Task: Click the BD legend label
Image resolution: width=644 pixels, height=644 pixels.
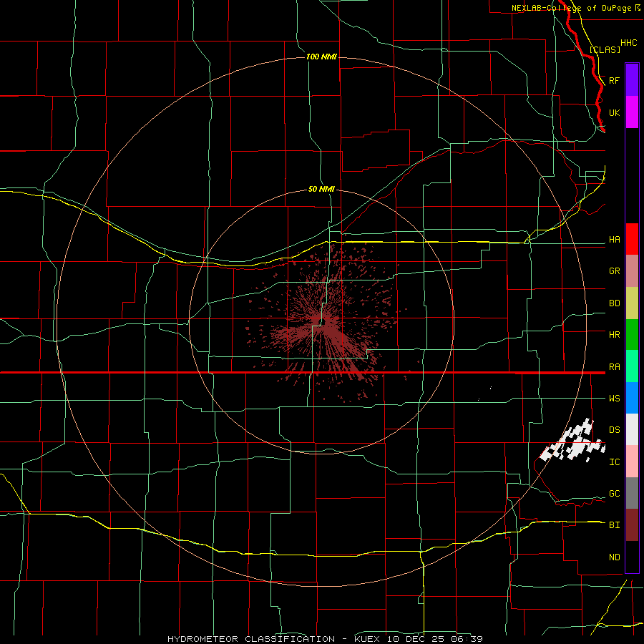Action: point(615,303)
